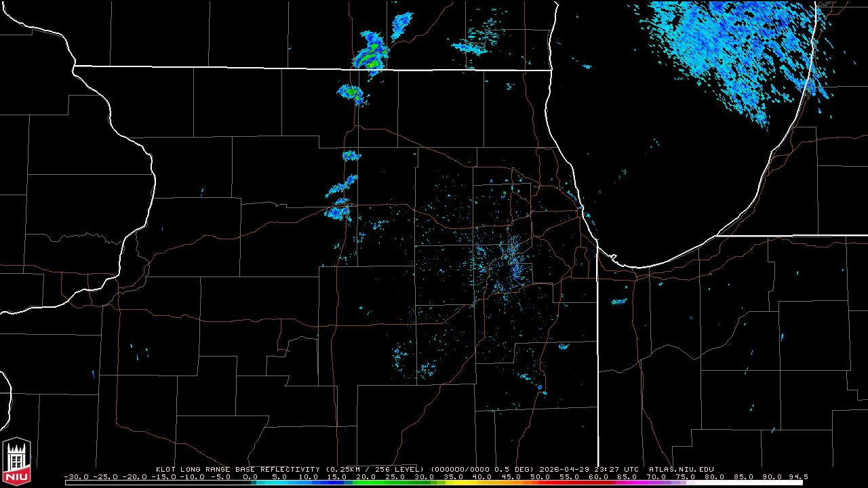868x488 pixels.
Task: Pick the green 20.0 dBZ color on scale
Action: coord(366,483)
